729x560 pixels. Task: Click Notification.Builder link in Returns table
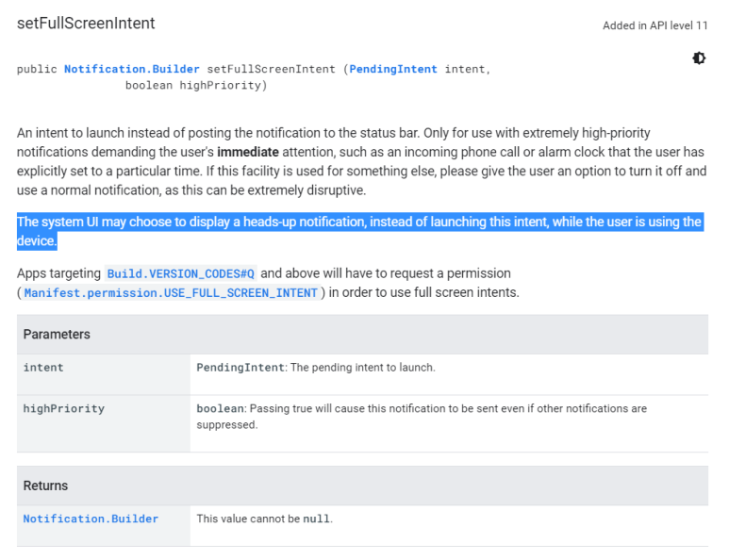pyautogui.click(x=91, y=519)
